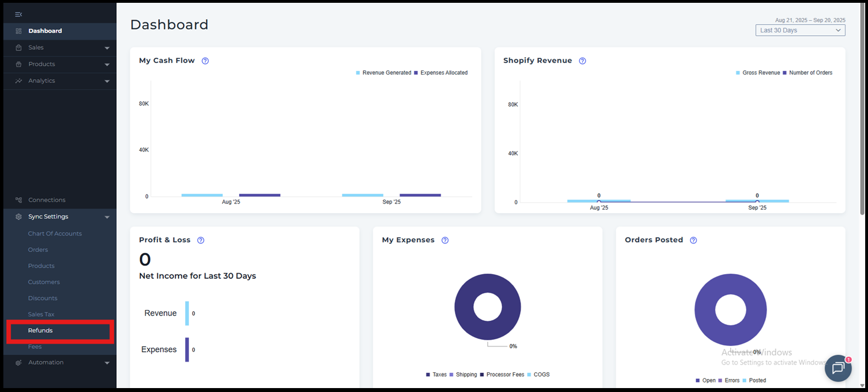Collapse the sidebar using the top-left menu icon

pyautogui.click(x=19, y=14)
